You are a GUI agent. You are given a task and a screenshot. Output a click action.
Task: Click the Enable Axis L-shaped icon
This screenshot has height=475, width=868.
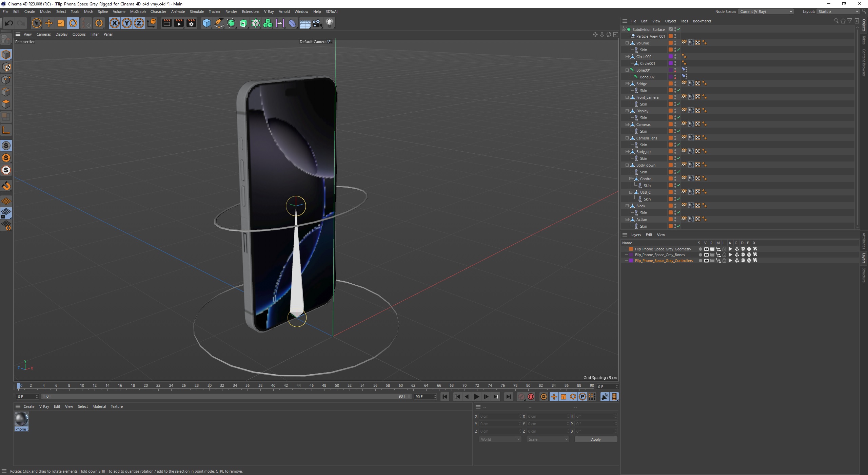pyautogui.click(x=6, y=130)
